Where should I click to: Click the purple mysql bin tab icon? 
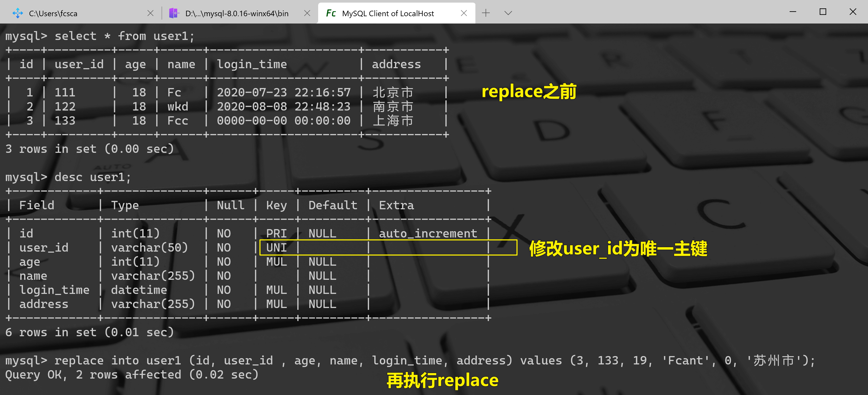pyautogui.click(x=174, y=14)
